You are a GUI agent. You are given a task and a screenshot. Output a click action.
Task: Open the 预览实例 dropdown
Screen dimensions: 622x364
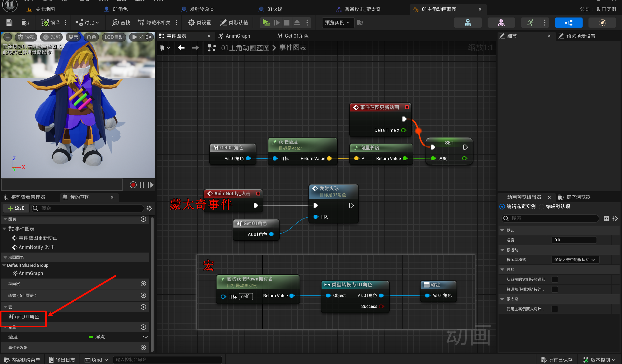click(337, 23)
